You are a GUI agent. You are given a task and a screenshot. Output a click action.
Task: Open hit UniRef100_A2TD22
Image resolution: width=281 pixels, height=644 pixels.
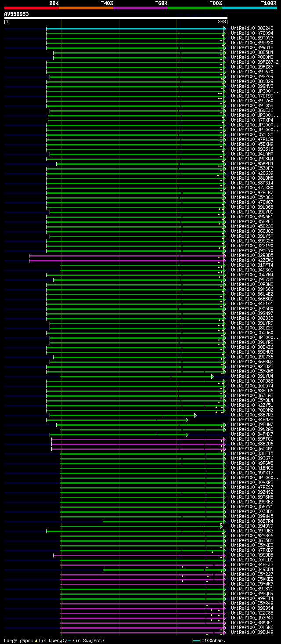tap(252, 367)
